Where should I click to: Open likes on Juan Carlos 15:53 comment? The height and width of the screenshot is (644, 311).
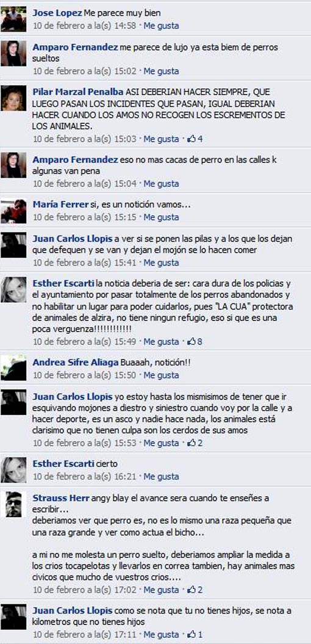(x=195, y=443)
